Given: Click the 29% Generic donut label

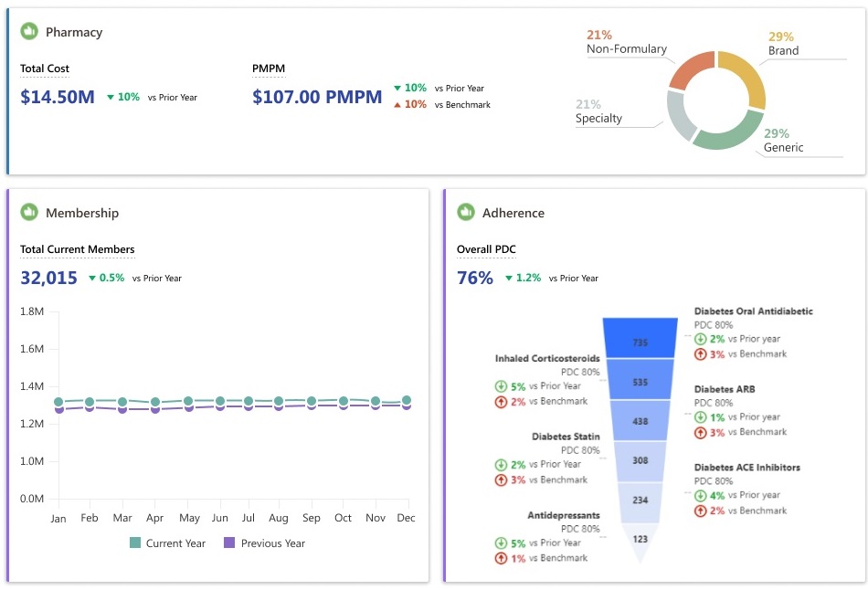Looking at the screenshot, I should 783,141.
